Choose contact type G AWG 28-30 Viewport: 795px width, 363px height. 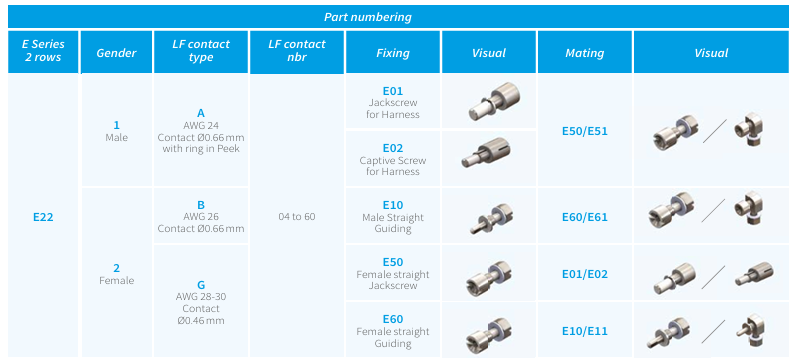click(x=201, y=303)
